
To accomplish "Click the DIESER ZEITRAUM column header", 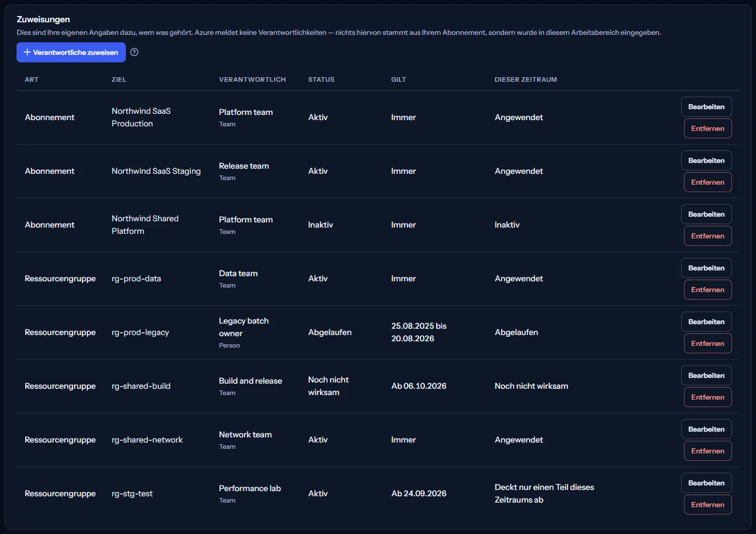I will tap(525, 79).
